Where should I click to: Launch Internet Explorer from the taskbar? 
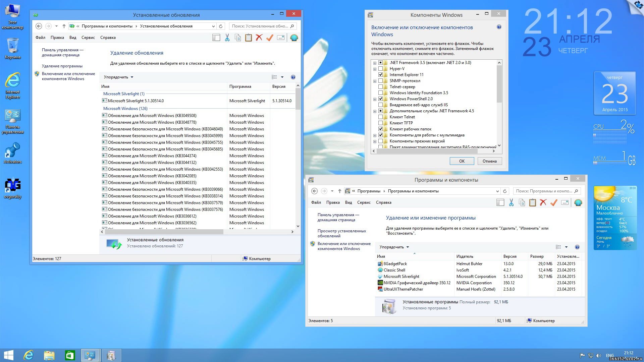[29, 355]
